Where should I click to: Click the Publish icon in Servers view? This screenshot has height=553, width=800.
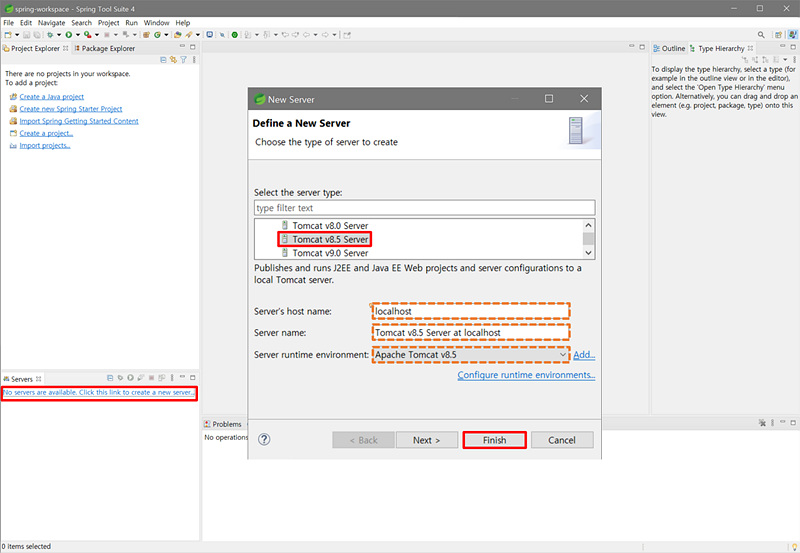point(162,378)
